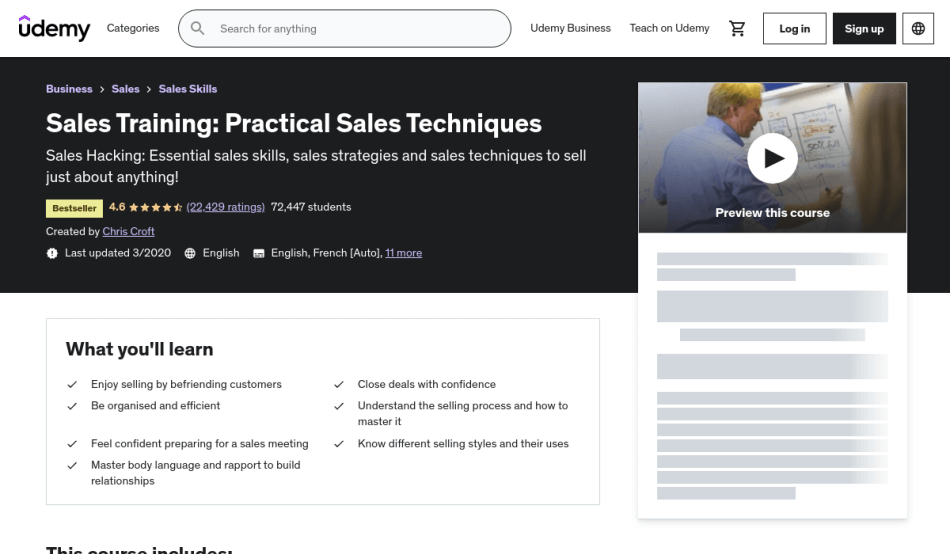Click the course title heading
The width and height of the screenshot is (950, 554).
[x=294, y=124]
